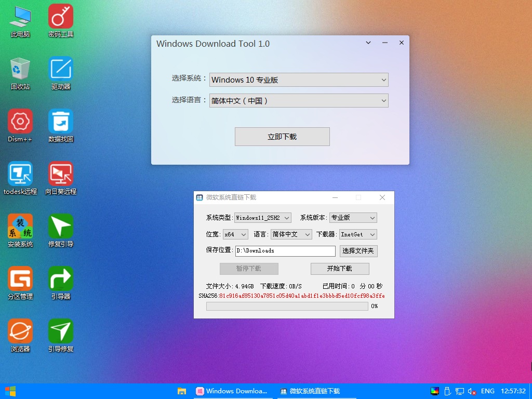Viewport: 532px width, 399px height.
Task: Expand the 选择系统 Windows 10 专业版 dropdown
Action: pos(299,80)
